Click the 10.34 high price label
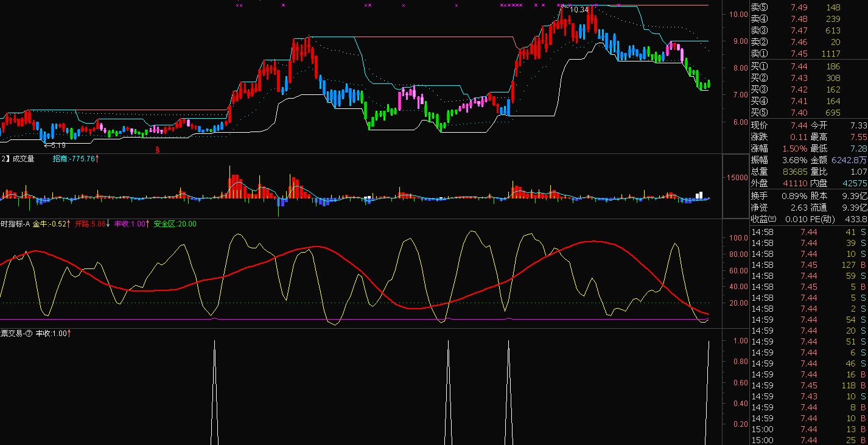This screenshot has width=868, height=445. 579,10
